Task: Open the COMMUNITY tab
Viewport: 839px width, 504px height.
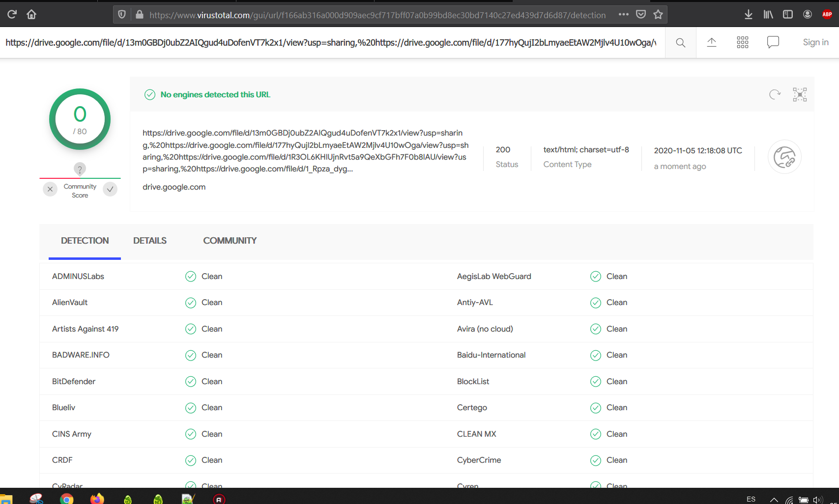Action: tap(230, 241)
